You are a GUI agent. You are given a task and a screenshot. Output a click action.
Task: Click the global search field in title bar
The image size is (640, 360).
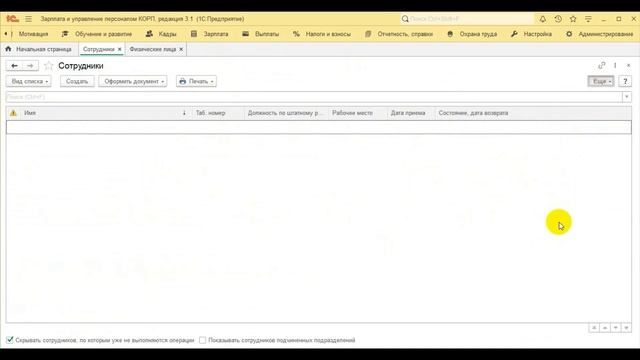point(467,19)
